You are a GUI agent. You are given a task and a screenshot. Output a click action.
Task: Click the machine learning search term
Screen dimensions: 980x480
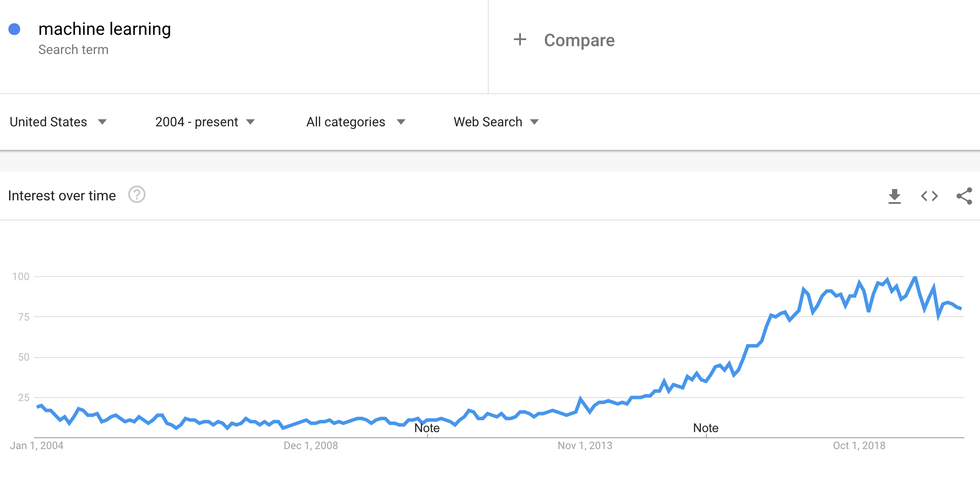[x=105, y=29]
